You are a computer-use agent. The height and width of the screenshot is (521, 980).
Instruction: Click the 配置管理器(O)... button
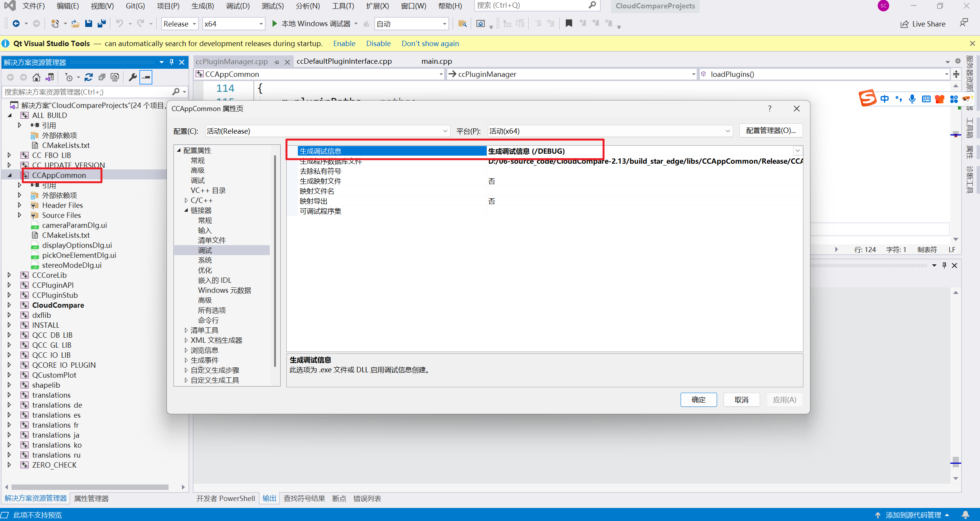click(771, 131)
